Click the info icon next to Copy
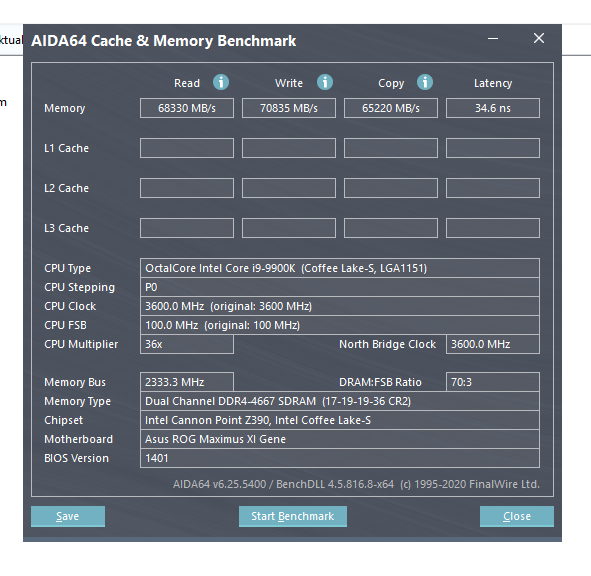 (425, 82)
